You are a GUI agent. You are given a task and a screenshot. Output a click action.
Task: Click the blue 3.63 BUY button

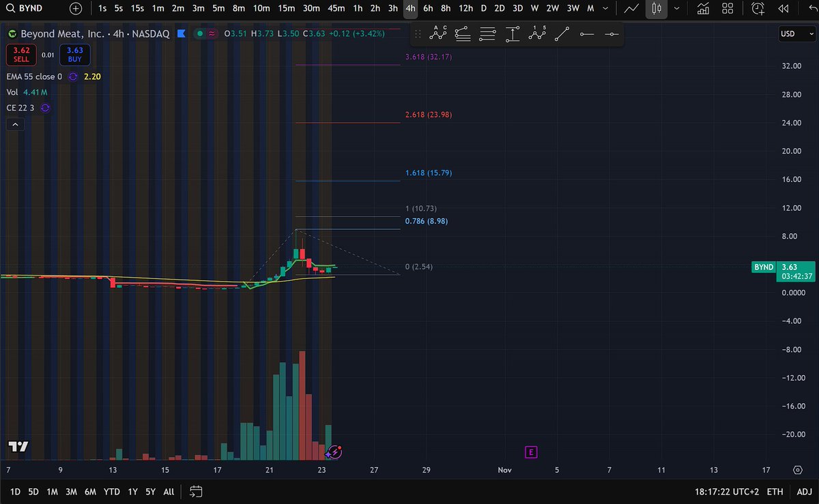[x=74, y=54]
